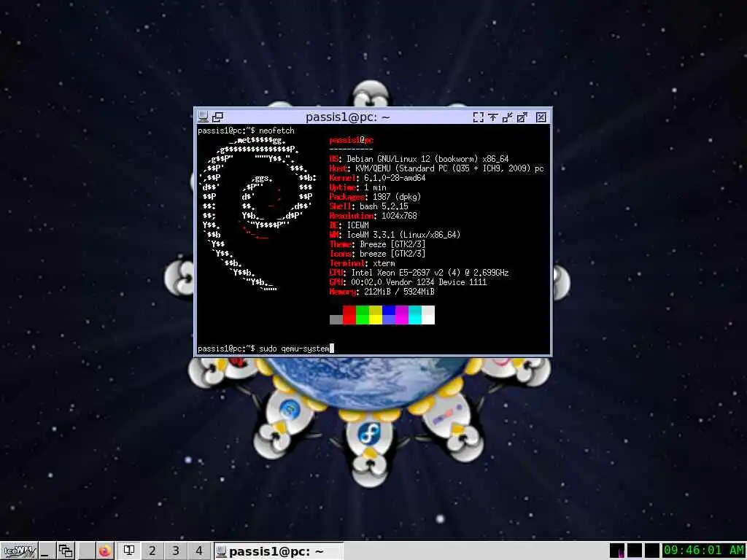Click the Resolution value '1024x768'
747x560 pixels.
(399, 216)
